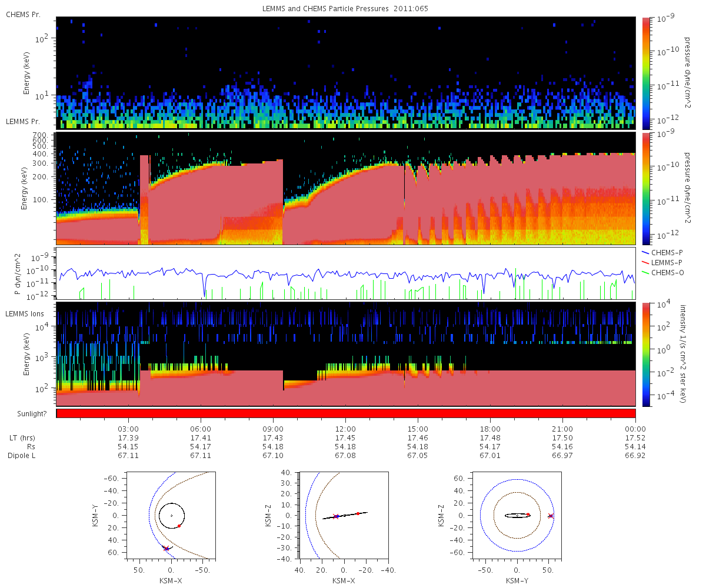Click the red X marker in KSM-X/KSM-Y plot
The image size is (706, 588).
click(x=166, y=549)
